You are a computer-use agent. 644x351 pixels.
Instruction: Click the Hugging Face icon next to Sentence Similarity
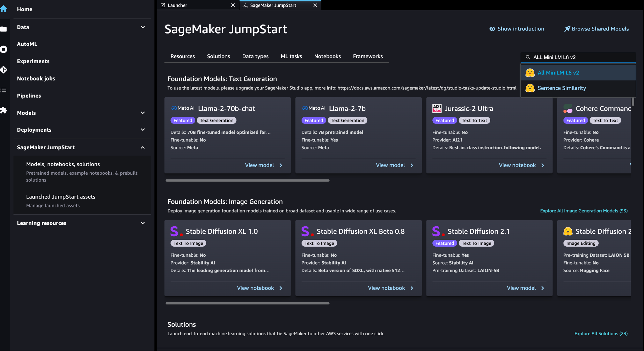(530, 88)
